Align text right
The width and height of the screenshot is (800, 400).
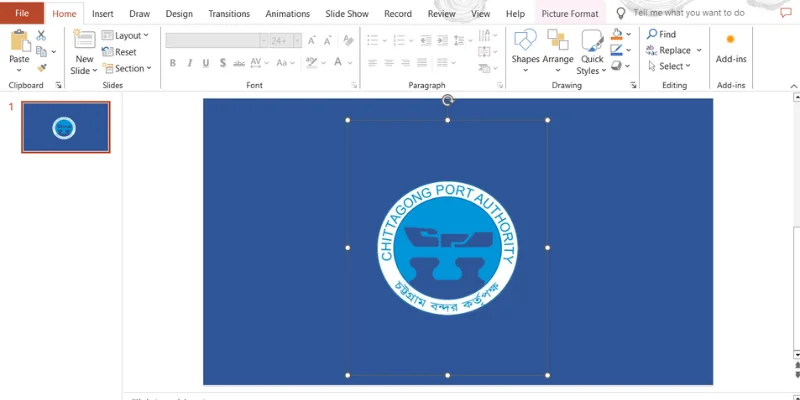(405, 63)
